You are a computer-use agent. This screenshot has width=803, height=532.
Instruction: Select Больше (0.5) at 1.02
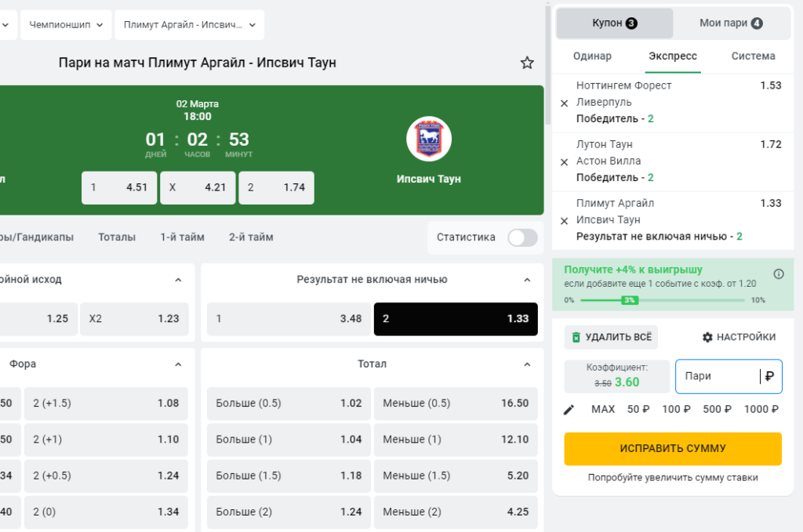pyautogui.click(x=289, y=404)
